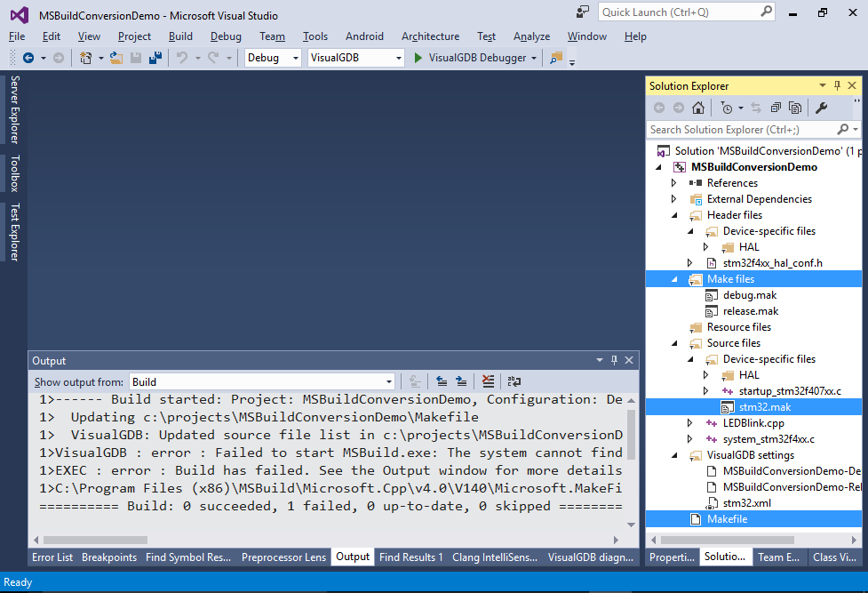Open Properties wrench icon in Solution Explorer
This screenshot has width=868, height=593.
(822, 108)
